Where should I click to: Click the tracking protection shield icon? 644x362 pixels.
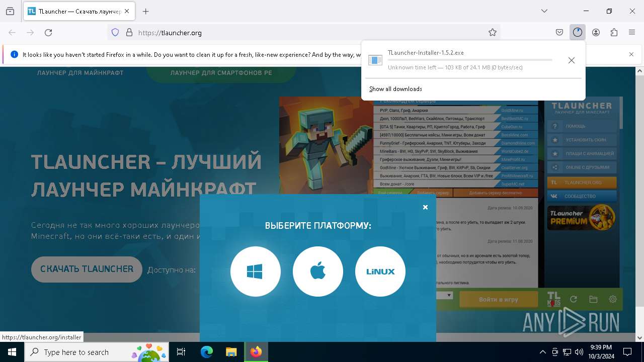115,32
